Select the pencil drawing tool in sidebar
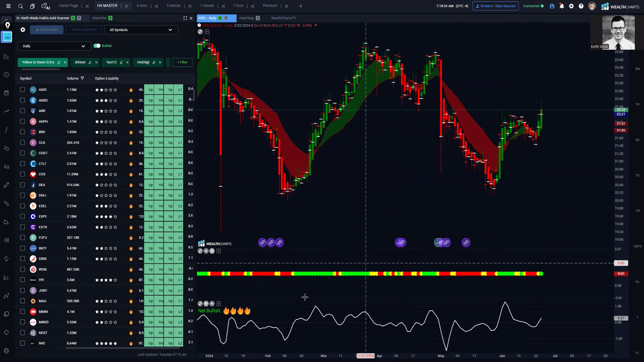Viewport: 644px width, 362px height. tap(6, 185)
